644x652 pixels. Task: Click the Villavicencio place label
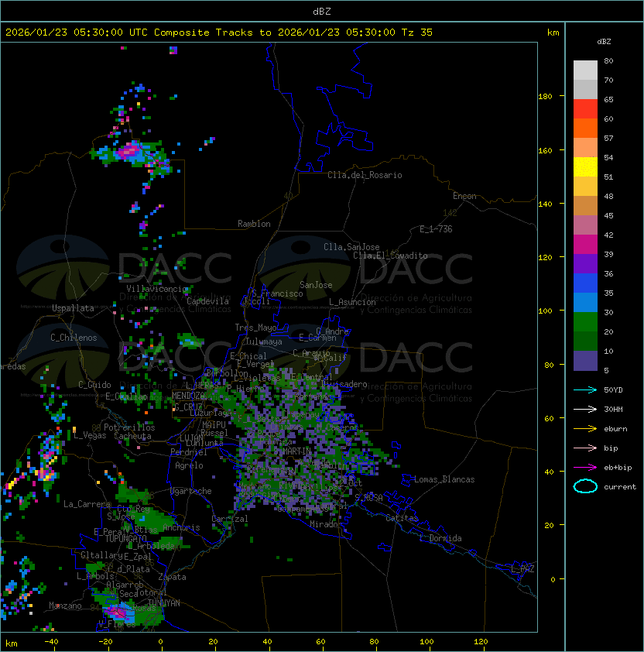click(x=157, y=289)
